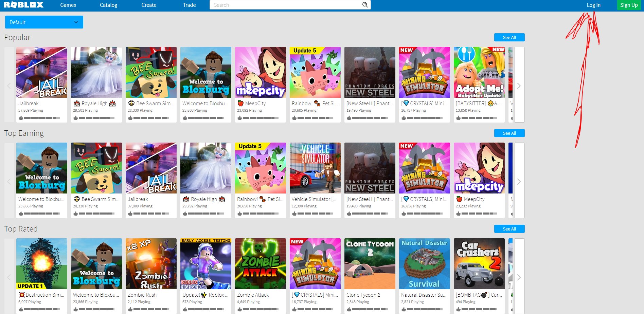Open the Adopt Me thumbnail
The image size is (644, 314).
coord(479,72)
